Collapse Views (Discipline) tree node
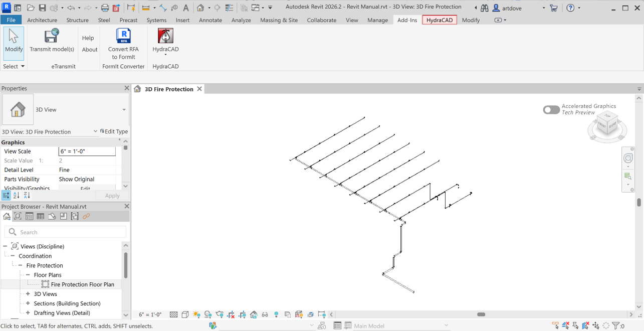This screenshot has height=331, width=644. [x=5, y=246]
